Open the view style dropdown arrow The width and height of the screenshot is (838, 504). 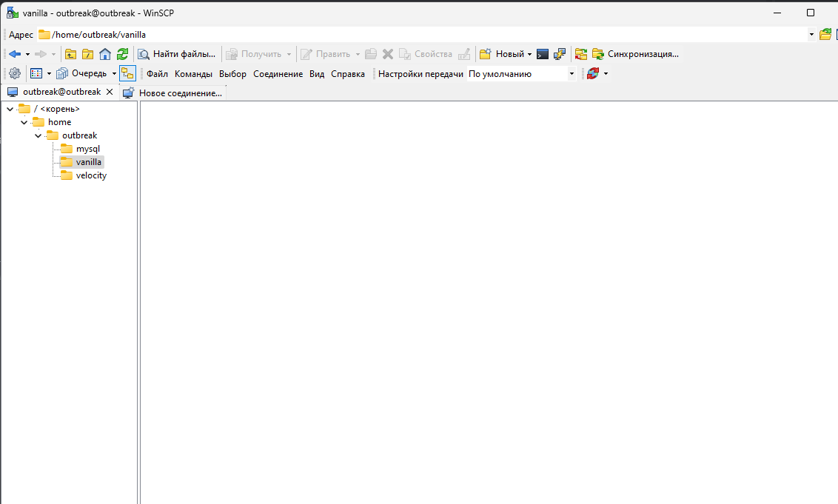(49, 73)
